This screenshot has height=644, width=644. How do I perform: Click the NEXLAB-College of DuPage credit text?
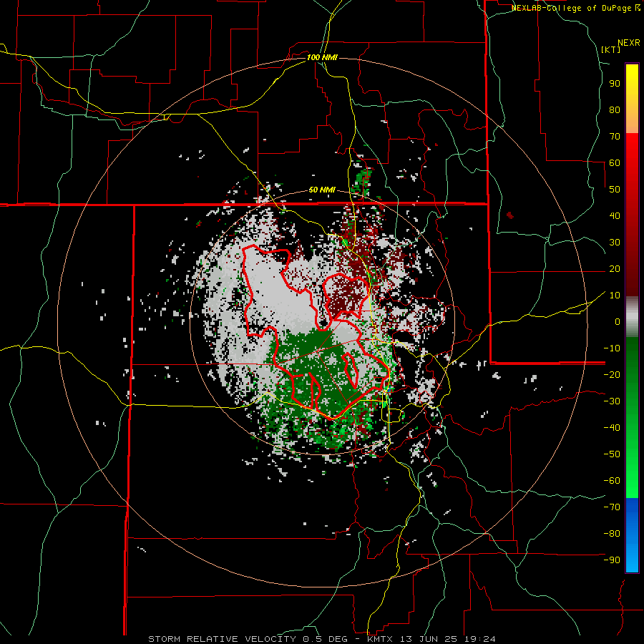coord(575,8)
